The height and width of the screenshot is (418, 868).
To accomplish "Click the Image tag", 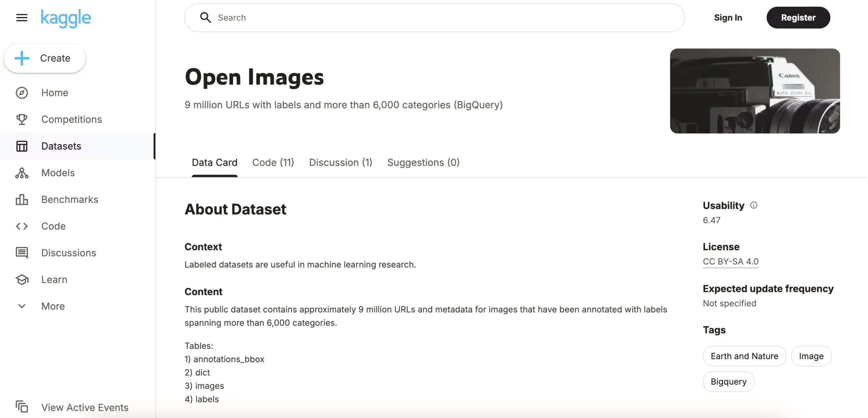I will (x=811, y=356).
